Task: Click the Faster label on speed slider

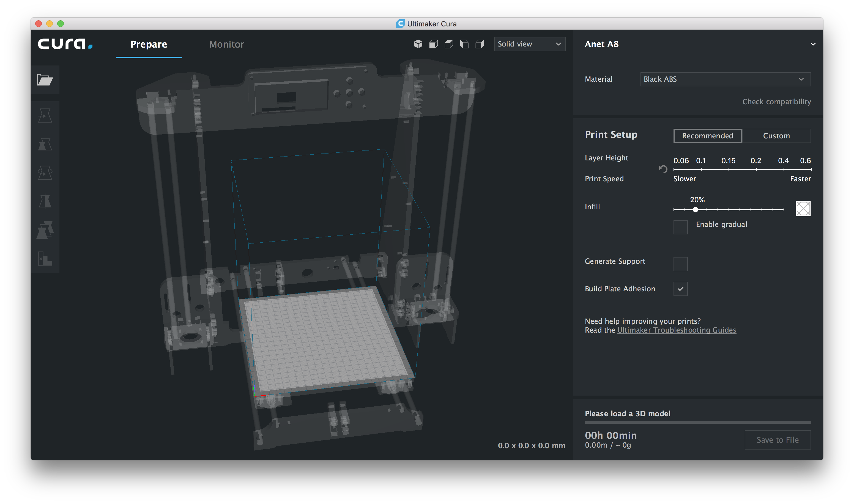Action: pos(800,179)
